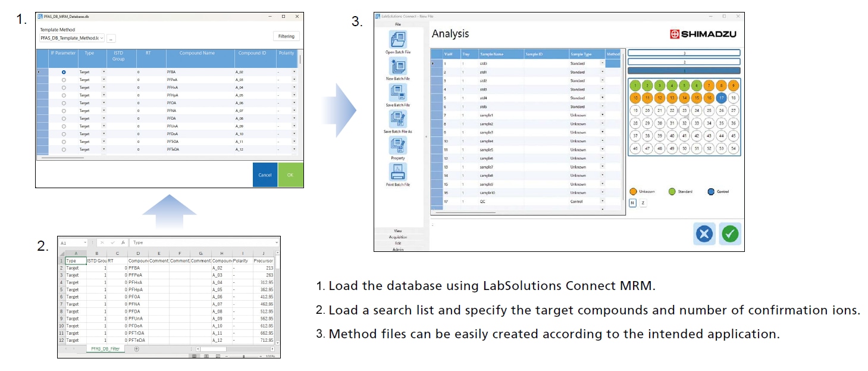This screenshot has width=868, height=371.
Task: Click the green Standard legend swatch
Action: [x=672, y=192]
